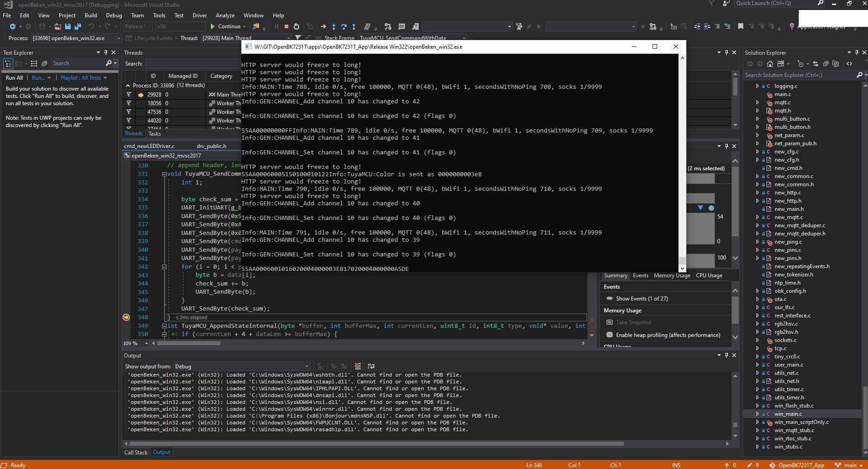Open the Build menu
Screen dimensions: 868x469
pos(91,15)
